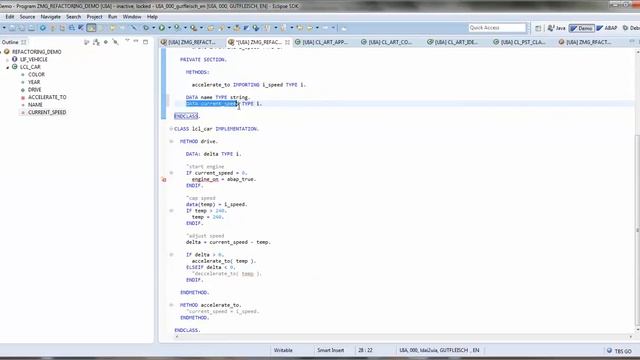Click the Smart Insert status bar entry

click(x=331, y=350)
